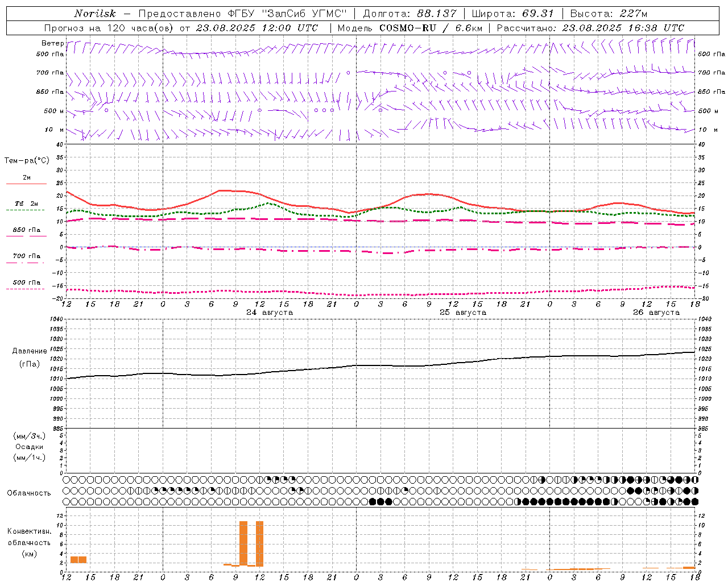The width and height of the screenshot is (728, 582).
Task: Click forecast start time "23.08.2025 12:00 UTC"
Action: [x=257, y=28]
